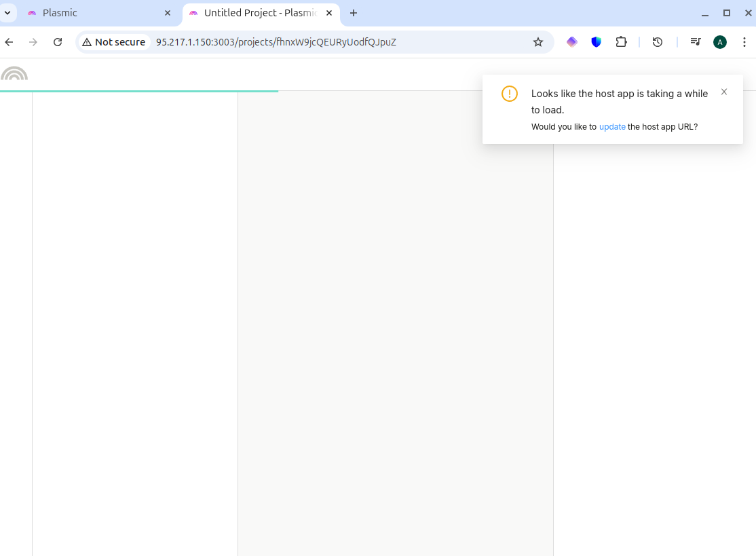
Task: Click the update host app URL link
Action: 612,127
